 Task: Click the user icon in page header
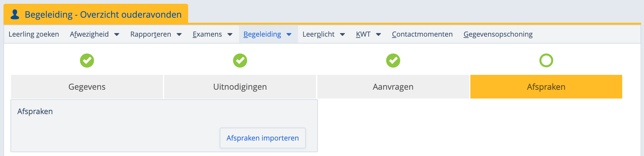coord(15,15)
